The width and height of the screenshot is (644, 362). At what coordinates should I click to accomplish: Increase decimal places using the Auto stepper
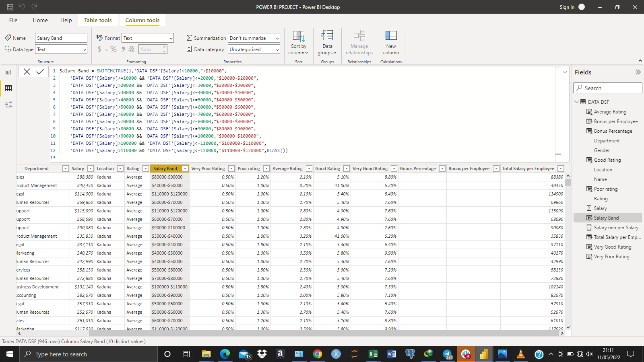[x=164, y=47]
